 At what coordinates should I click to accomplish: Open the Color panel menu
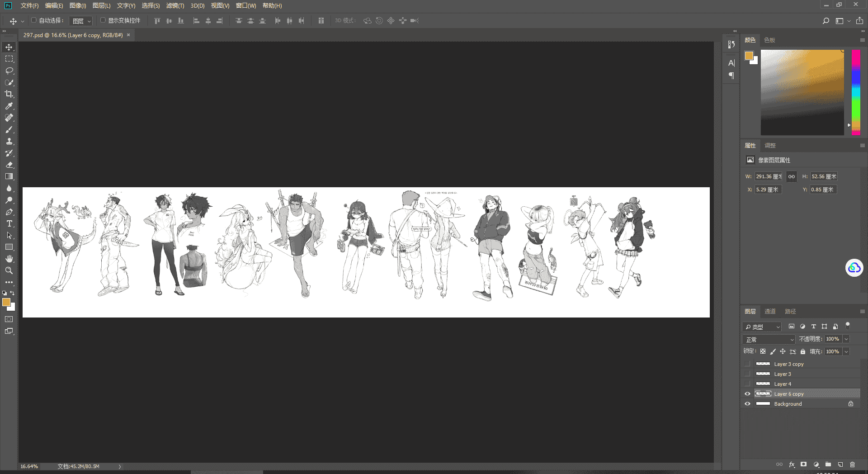tap(862, 40)
